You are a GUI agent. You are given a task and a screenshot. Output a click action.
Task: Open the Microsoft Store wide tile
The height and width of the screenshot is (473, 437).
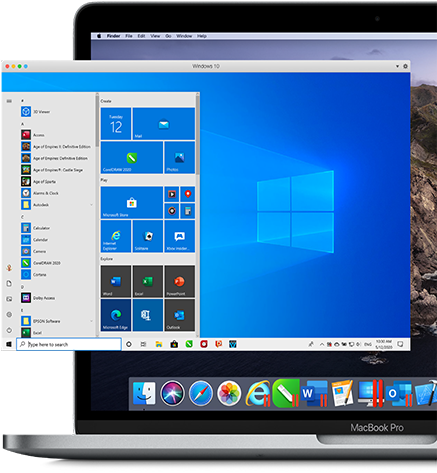(x=132, y=203)
